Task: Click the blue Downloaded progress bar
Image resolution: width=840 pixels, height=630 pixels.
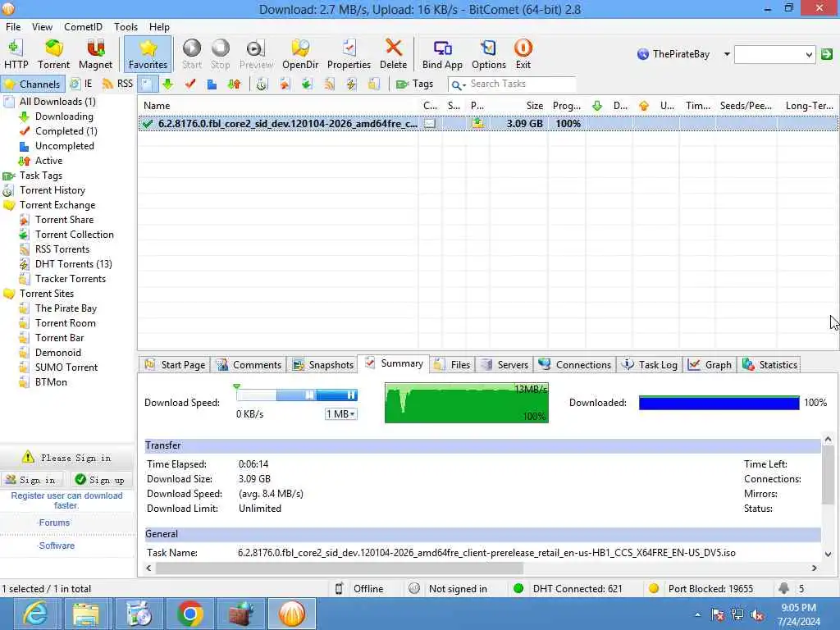Action: [719, 403]
